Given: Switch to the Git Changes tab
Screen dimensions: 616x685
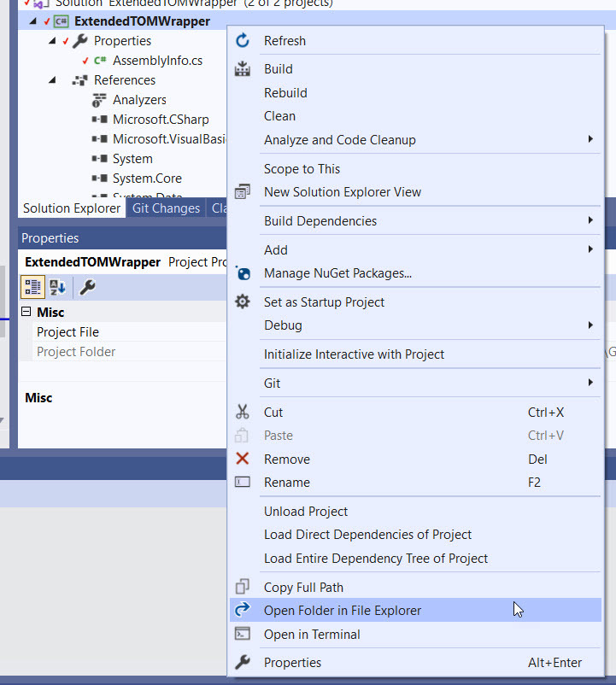Looking at the screenshot, I should [166, 208].
